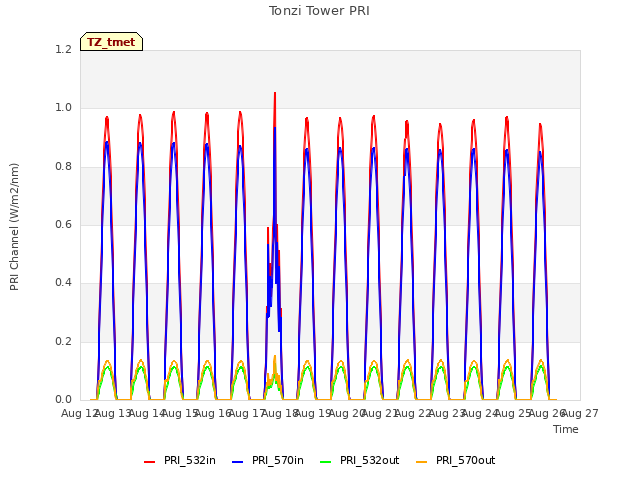Click the Aug 27 x-axis tick label
640x480 pixels.
pyautogui.click(x=580, y=414)
